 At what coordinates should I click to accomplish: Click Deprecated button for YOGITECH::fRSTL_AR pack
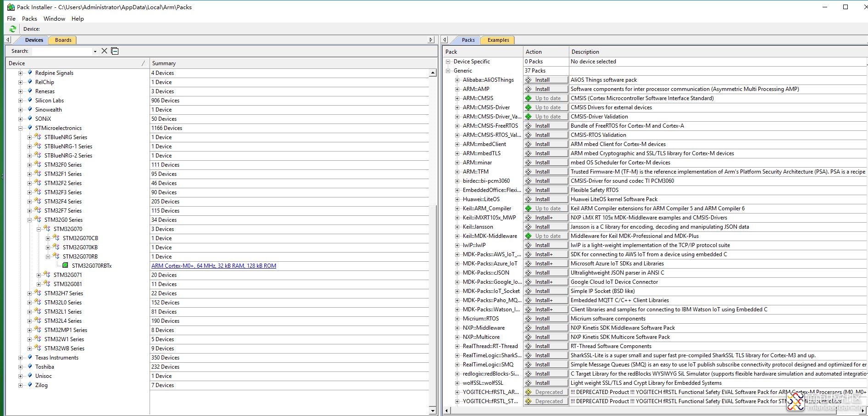[545, 392]
